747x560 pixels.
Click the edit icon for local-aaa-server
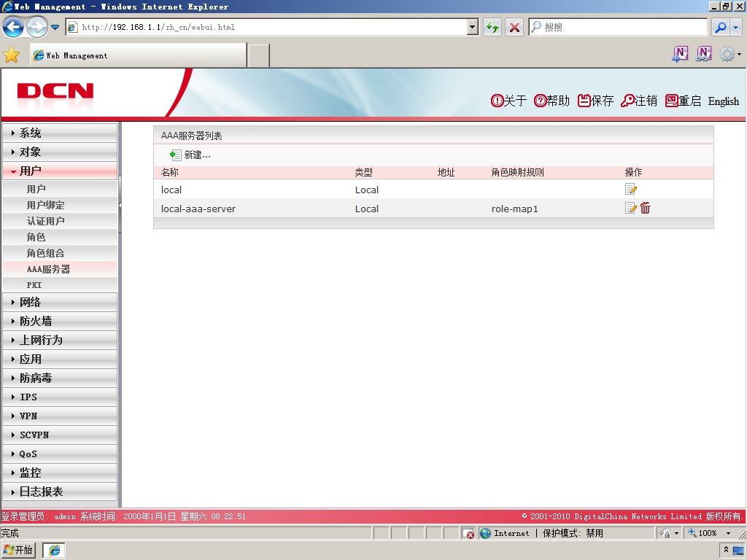[x=631, y=208]
